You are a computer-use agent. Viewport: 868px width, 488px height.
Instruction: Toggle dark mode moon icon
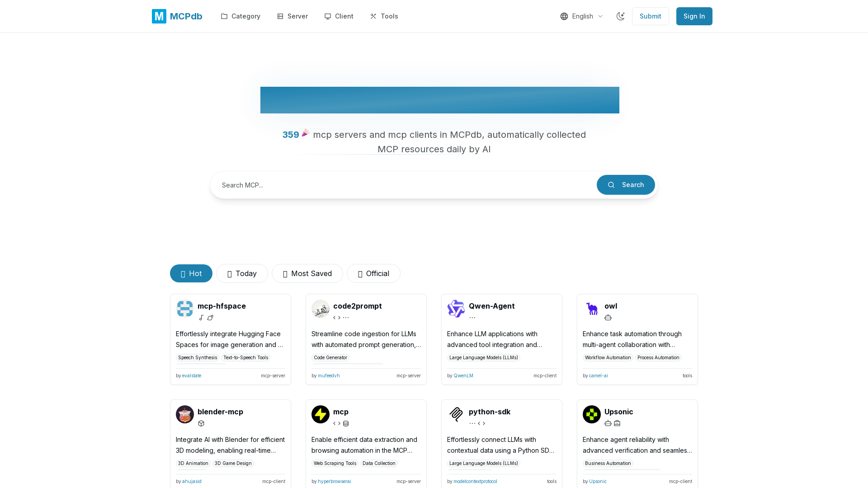tap(621, 16)
